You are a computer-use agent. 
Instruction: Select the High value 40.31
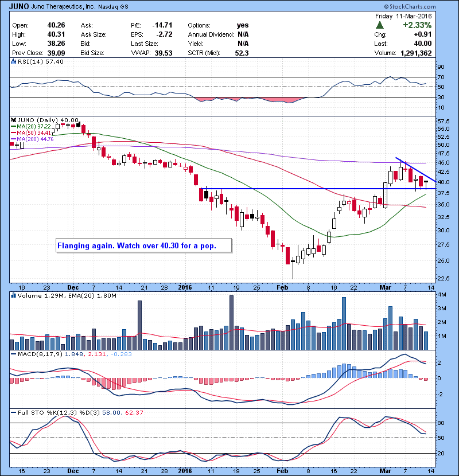[56, 34]
